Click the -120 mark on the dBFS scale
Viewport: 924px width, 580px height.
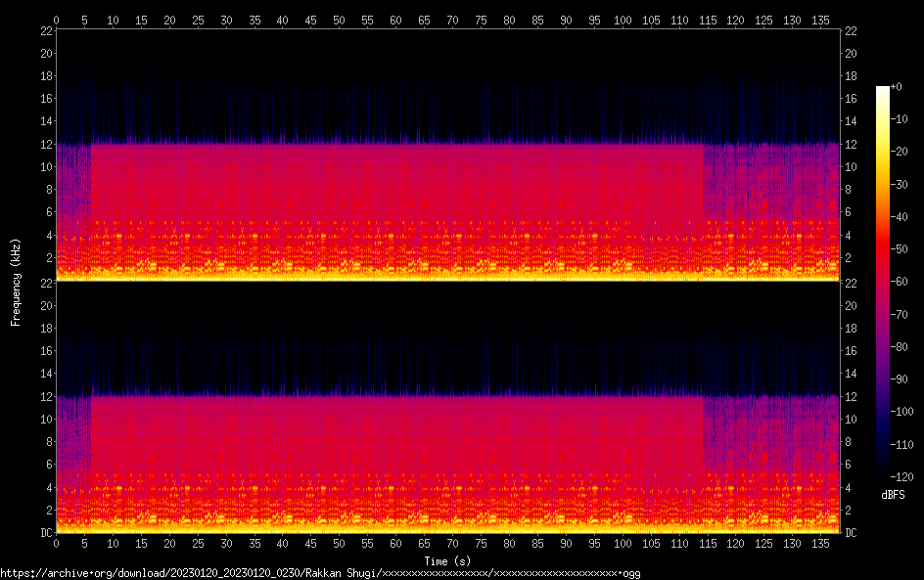901,475
